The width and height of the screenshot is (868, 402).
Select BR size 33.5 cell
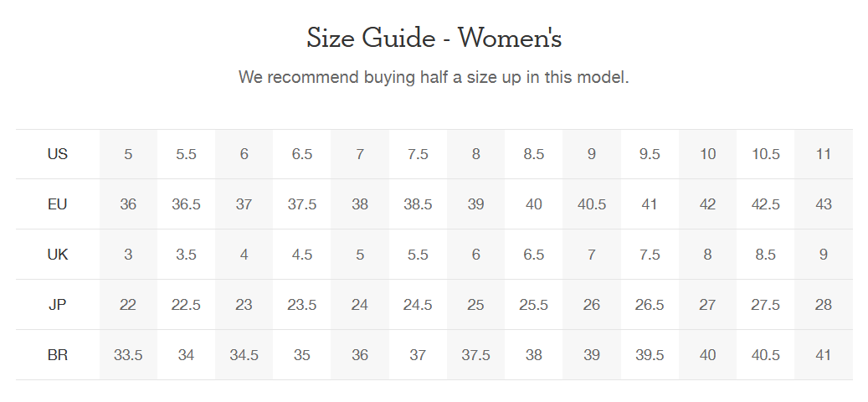click(128, 355)
